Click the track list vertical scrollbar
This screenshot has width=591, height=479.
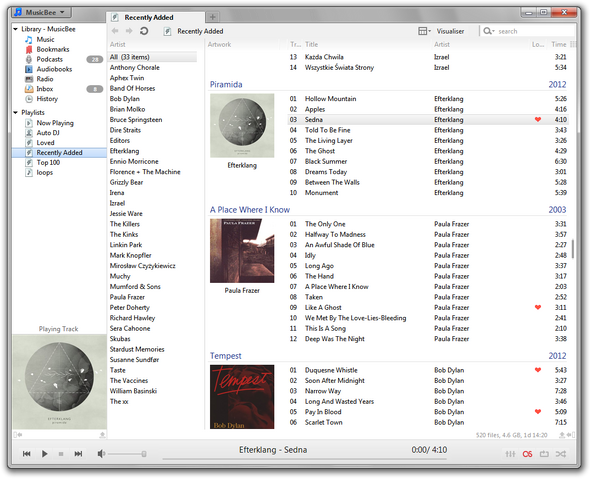tap(573, 249)
